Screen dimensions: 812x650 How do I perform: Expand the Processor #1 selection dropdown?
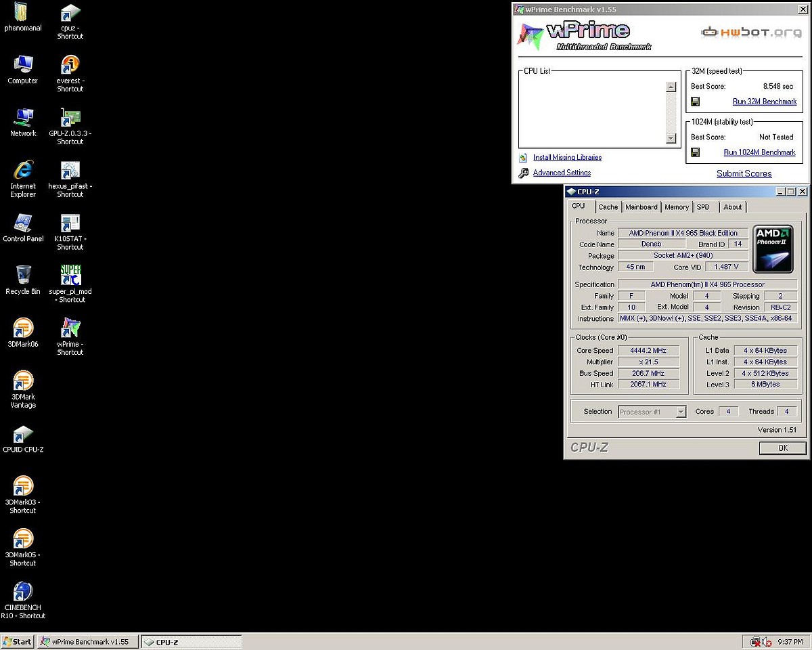[x=681, y=412]
